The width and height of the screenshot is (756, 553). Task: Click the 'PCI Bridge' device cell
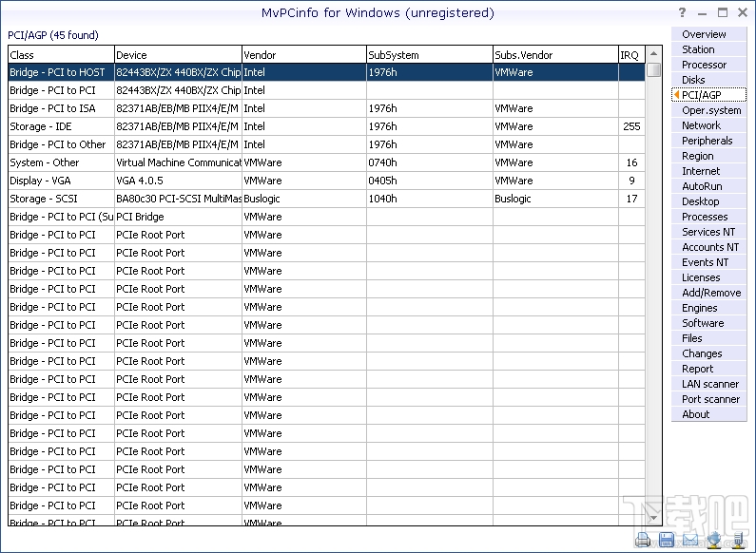(178, 217)
